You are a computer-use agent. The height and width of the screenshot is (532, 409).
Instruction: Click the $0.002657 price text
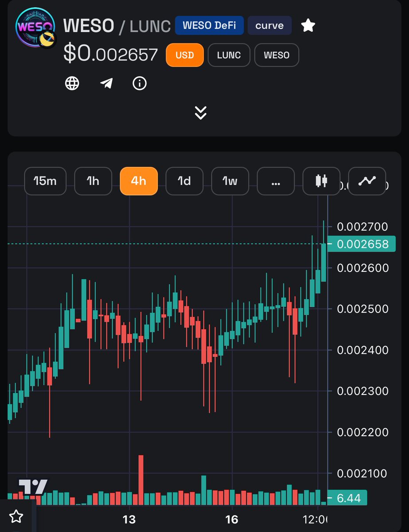111,53
